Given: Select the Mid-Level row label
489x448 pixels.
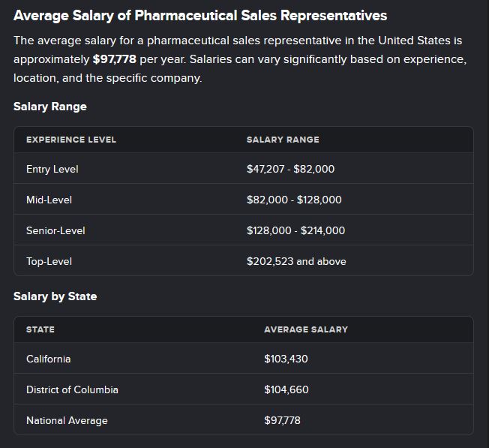Looking at the screenshot, I should tap(49, 200).
